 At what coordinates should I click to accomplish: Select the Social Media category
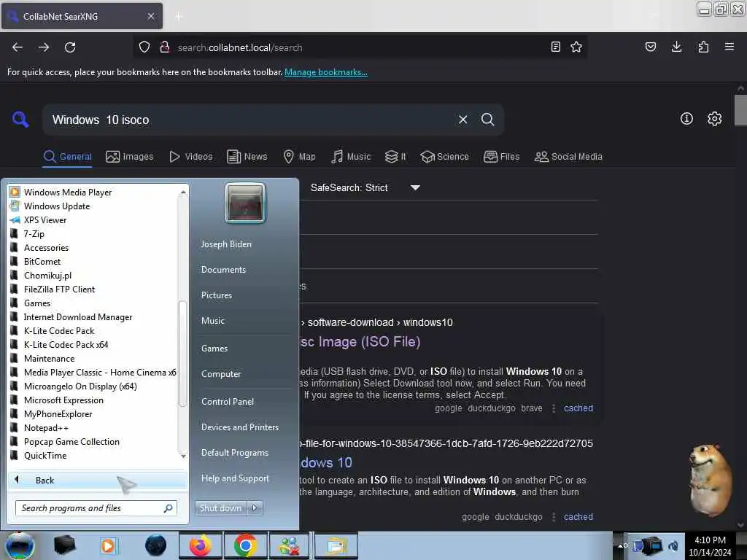(x=568, y=157)
